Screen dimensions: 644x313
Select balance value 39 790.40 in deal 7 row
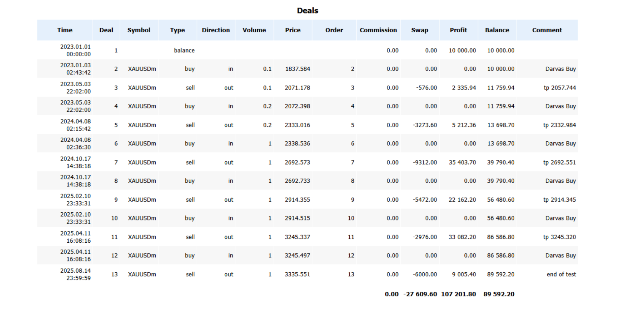501,163
